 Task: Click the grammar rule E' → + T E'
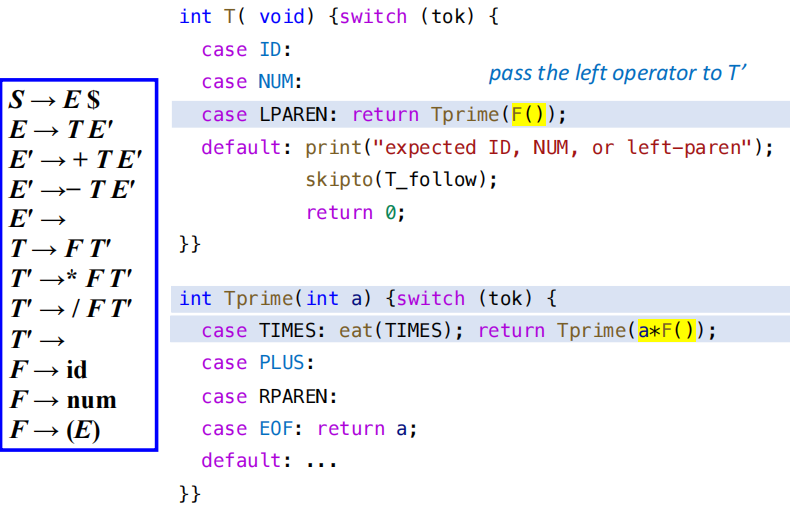[75, 159]
